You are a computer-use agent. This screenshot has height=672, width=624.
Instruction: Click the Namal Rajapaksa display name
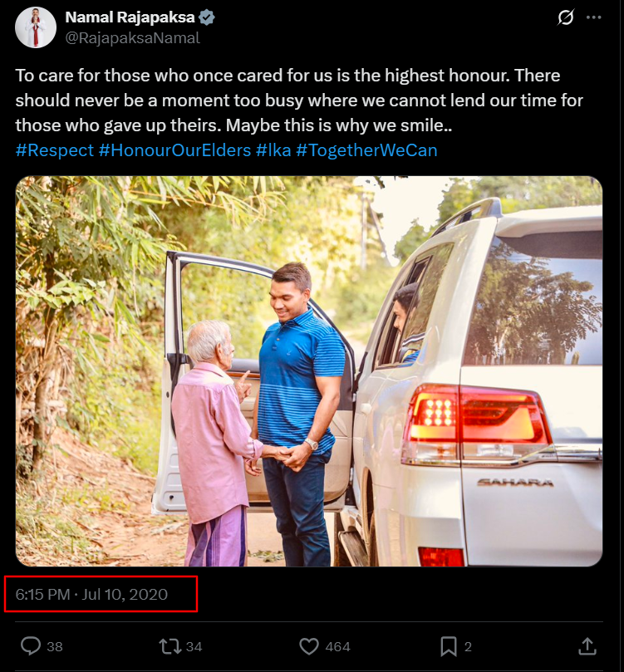coord(131,17)
